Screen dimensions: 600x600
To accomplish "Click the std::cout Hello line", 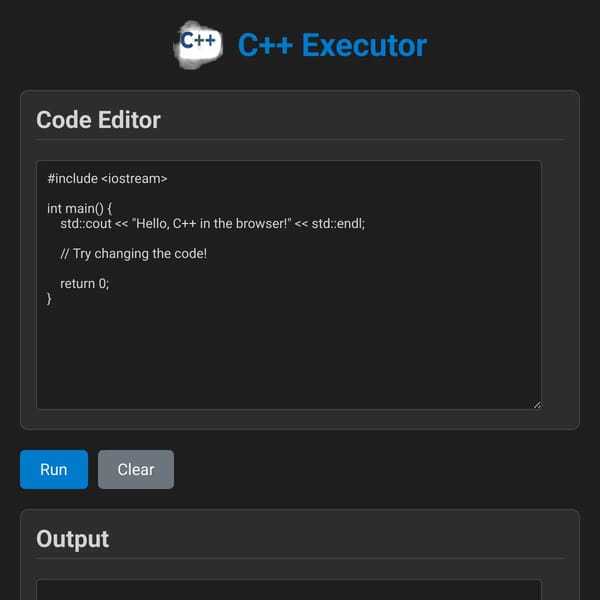I will click(212, 223).
